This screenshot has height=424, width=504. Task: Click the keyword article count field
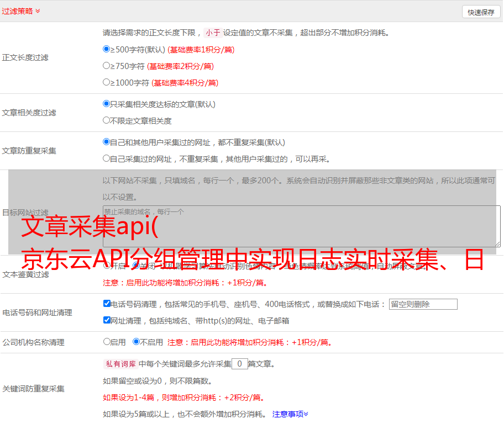click(x=239, y=364)
